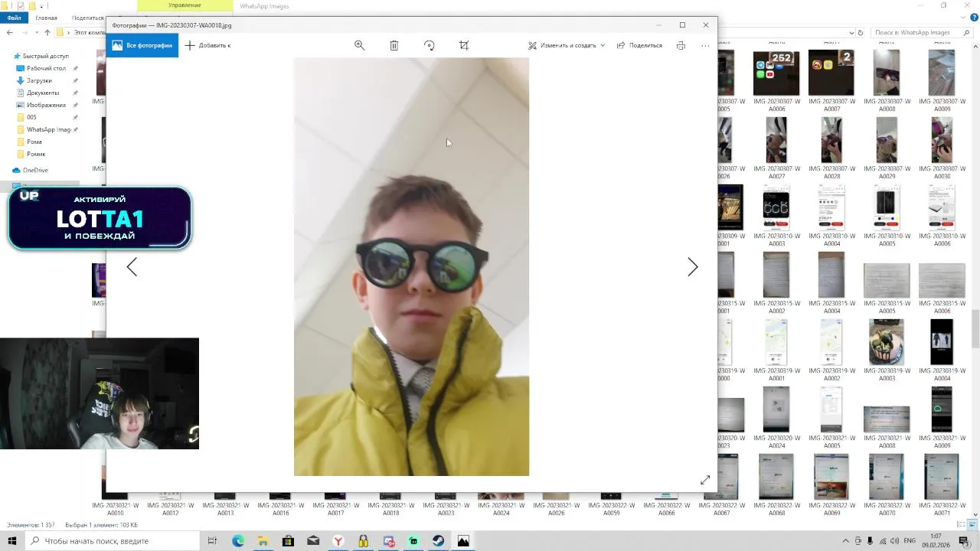Click the taskbar search box
The image size is (980, 551).
click(111, 541)
